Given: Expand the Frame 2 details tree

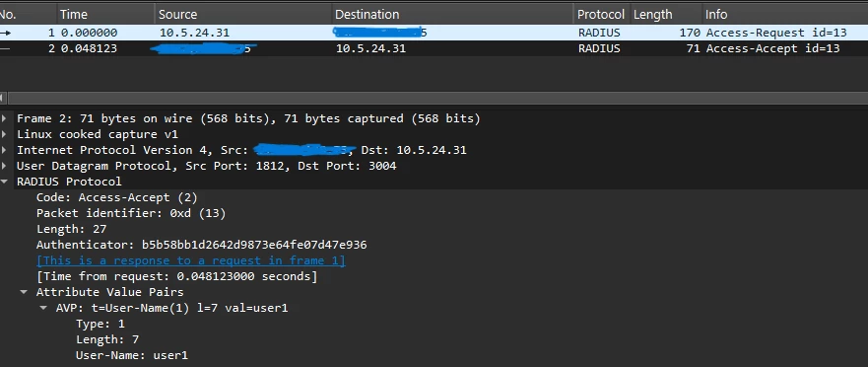Looking at the screenshot, I should pyautogui.click(x=5, y=118).
